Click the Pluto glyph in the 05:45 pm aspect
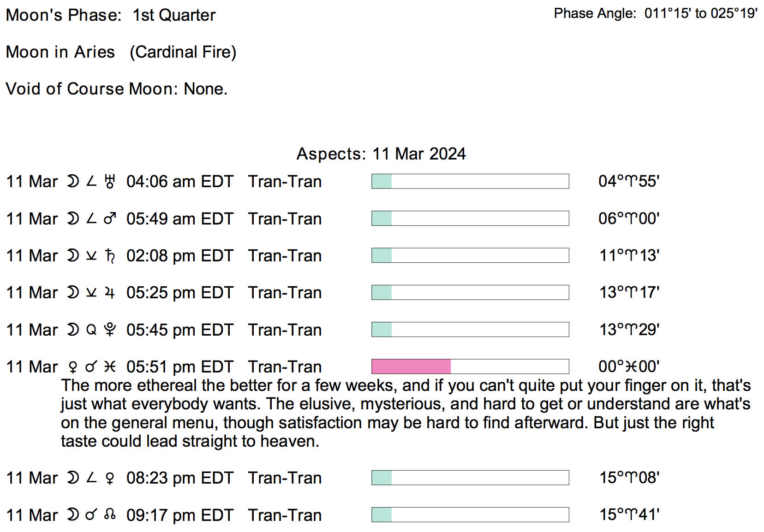 pyautogui.click(x=109, y=330)
